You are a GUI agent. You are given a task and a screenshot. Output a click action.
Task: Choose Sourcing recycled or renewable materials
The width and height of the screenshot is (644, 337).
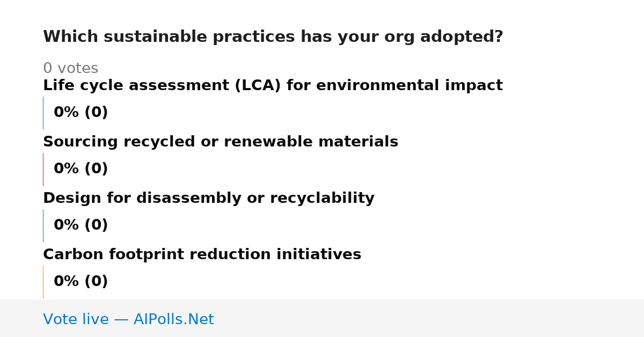click(221, 142)
